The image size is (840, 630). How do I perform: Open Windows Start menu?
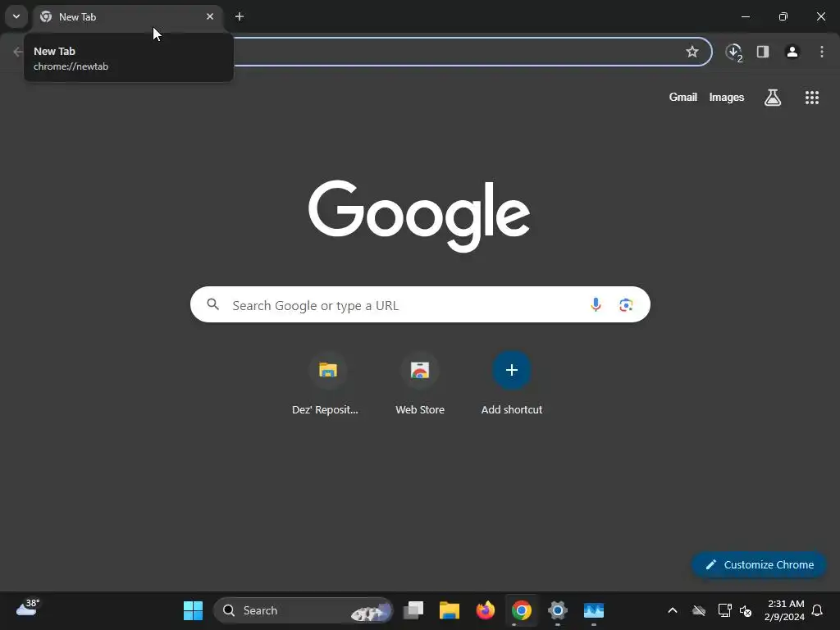pyautogui.click(x=193, y=610)
